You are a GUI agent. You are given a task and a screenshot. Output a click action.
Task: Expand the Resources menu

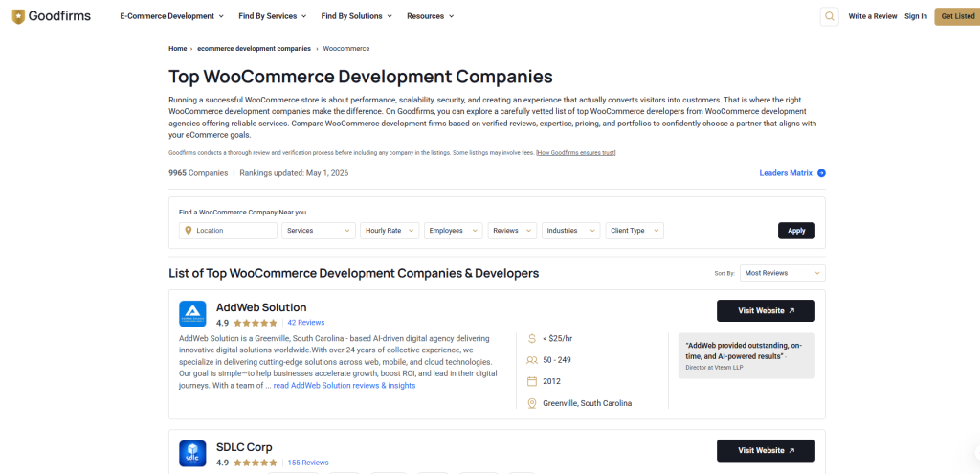(x=431, y=16)
